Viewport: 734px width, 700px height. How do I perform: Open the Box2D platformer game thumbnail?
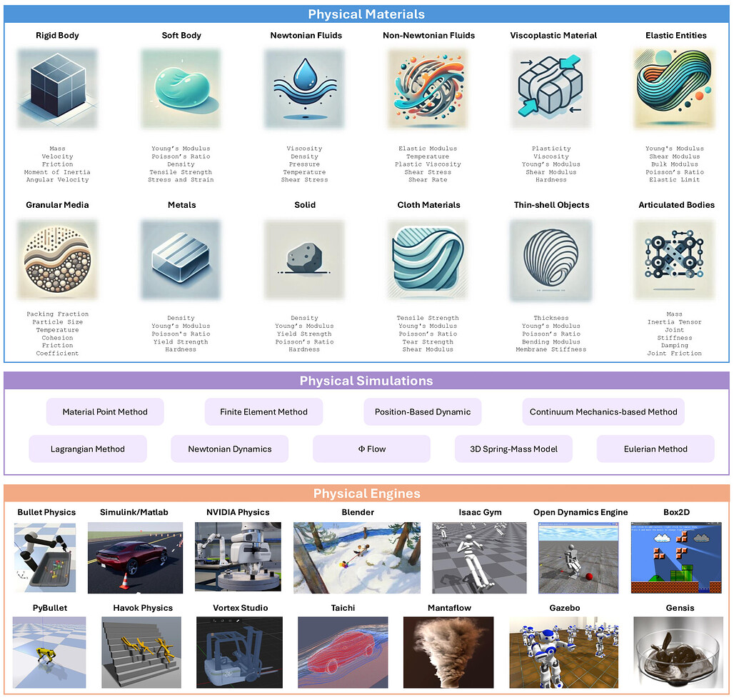(x=676, y=558)
